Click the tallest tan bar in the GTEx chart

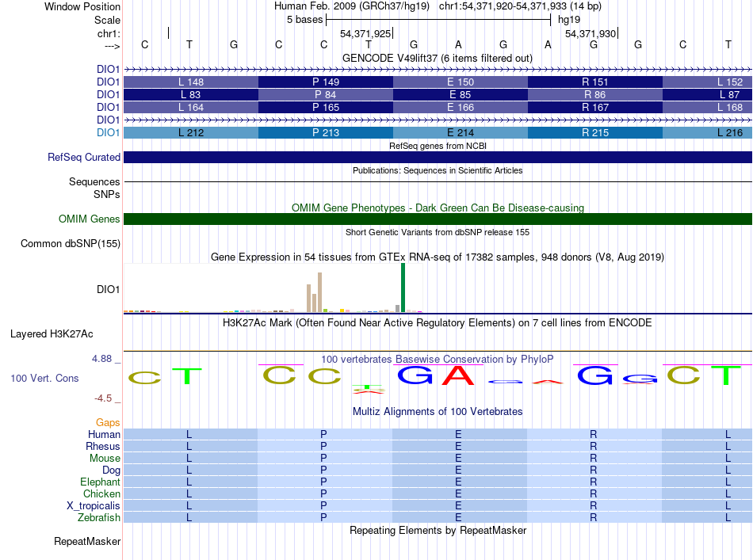tap(320, 292)
